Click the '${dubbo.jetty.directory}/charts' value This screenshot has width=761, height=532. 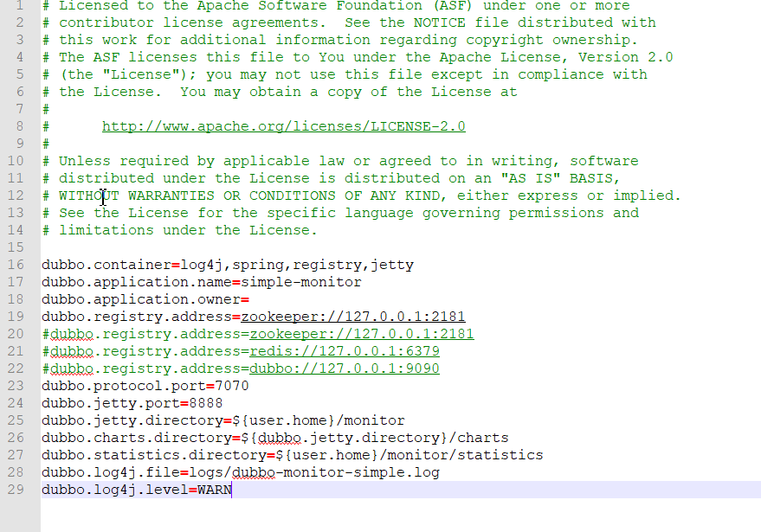[374, 438]
